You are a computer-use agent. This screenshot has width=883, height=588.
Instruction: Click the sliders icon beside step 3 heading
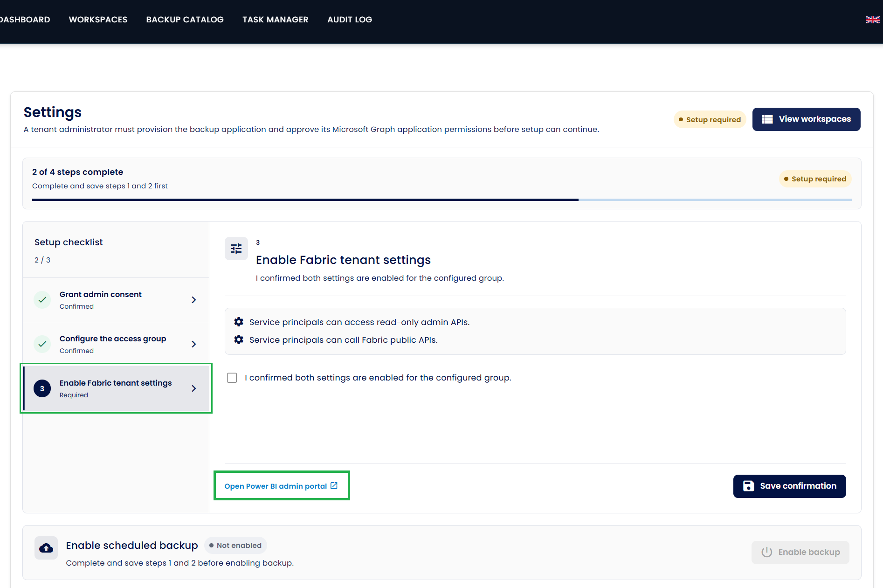(236, 249)
